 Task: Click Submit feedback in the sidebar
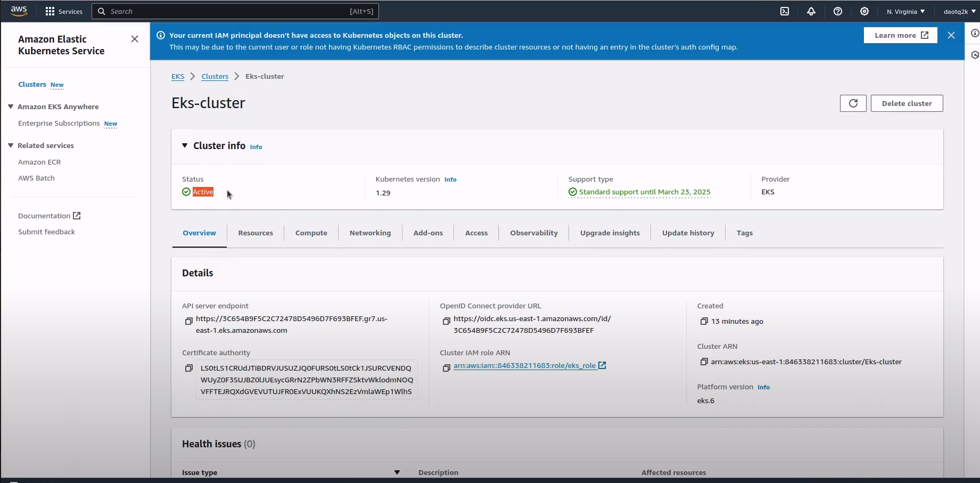[x=46, y=232]
